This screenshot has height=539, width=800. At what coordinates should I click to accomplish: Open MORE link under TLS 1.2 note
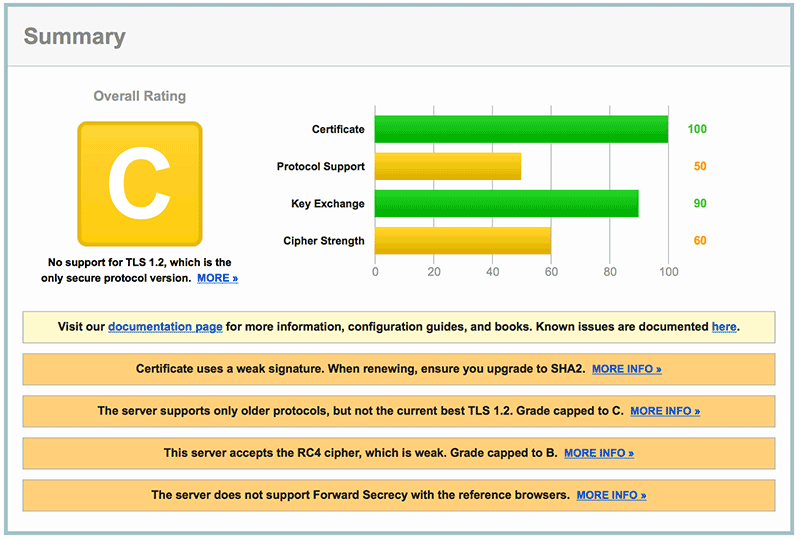[217, 278]
